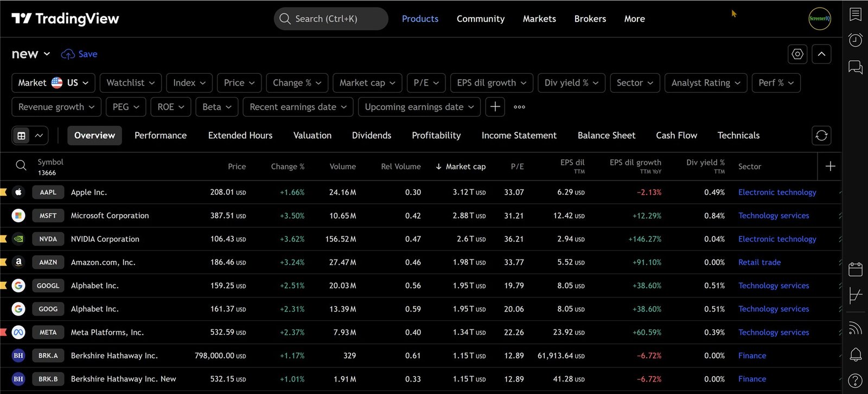The image size is (868, 394).
Task: Open the Brokers menu
Action: tap(590, 19)
